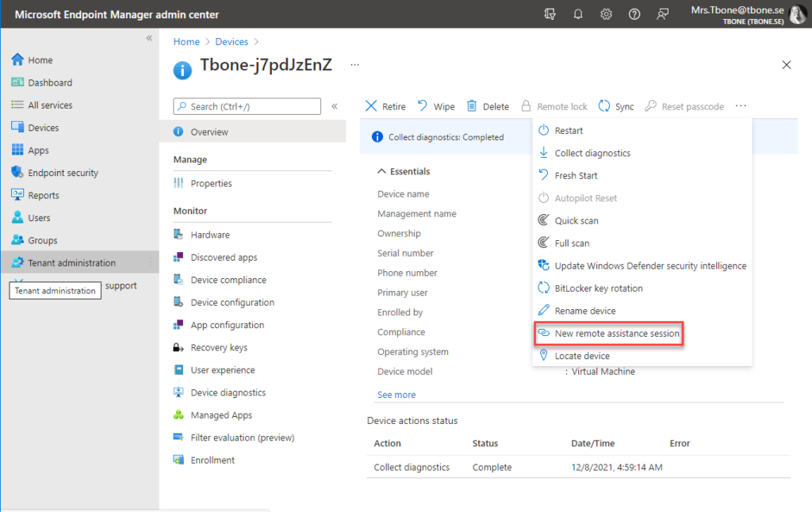Image resolution: width=812 pixels, height=512 pixels.
Task: Click the Virtual Machine device model value
Action: pos(603,371)
